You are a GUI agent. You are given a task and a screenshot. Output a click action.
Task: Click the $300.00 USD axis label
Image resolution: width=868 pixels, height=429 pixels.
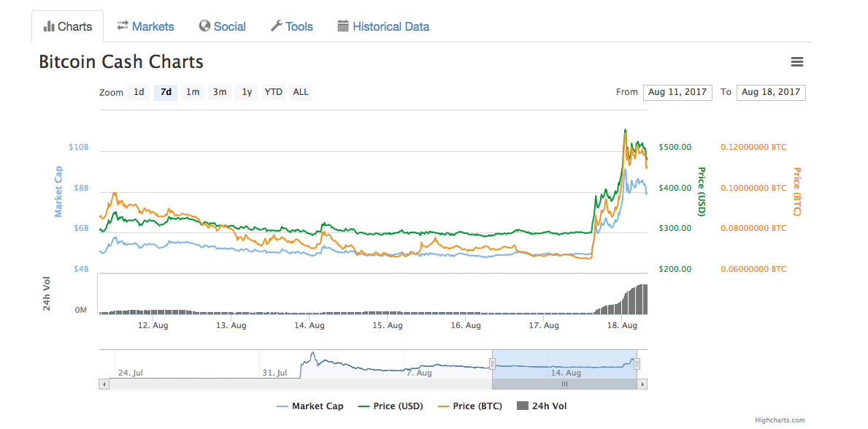[x=675, y=228]
